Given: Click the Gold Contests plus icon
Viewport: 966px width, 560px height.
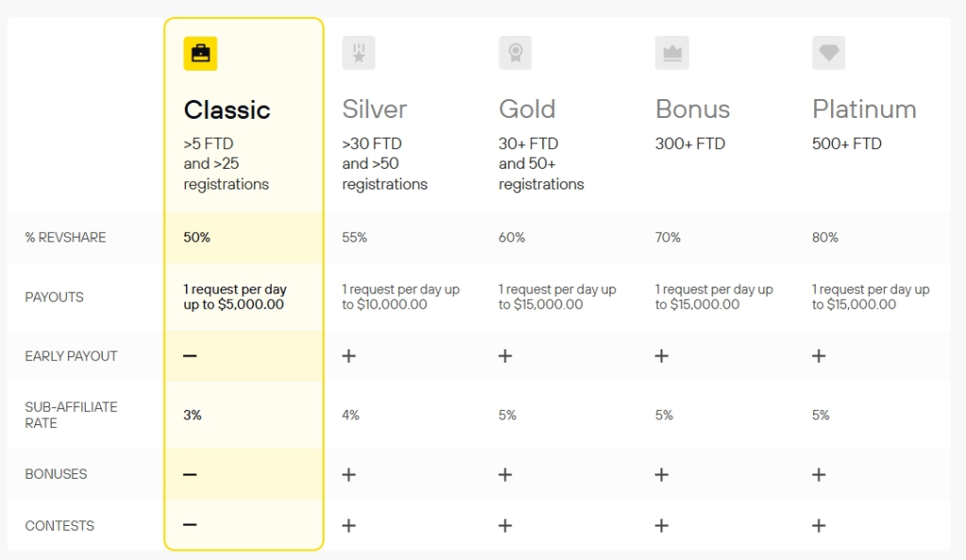Looking at the screenshot, I should pyautogui.click(x=506, y=525).
